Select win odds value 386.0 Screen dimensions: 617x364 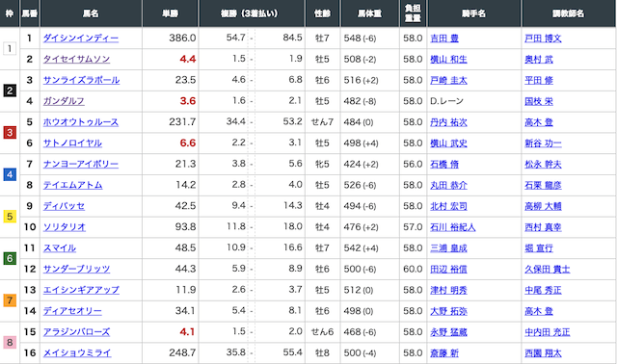(x=182, y=38)
